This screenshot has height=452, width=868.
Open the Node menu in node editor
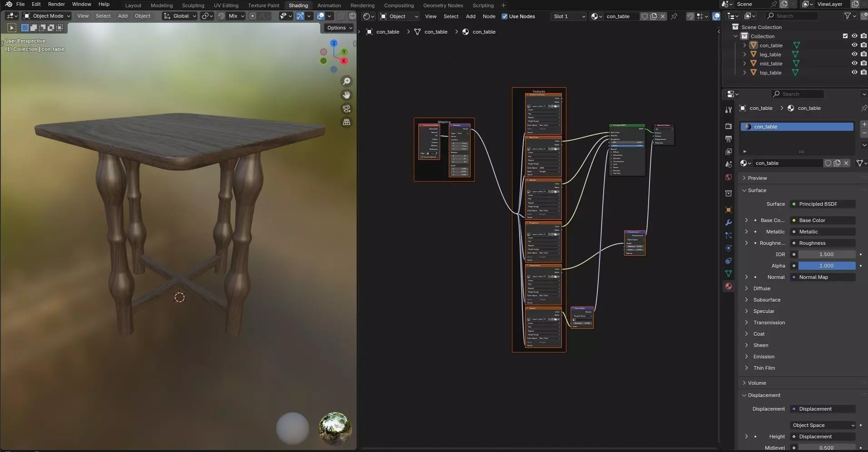(489, 16)
